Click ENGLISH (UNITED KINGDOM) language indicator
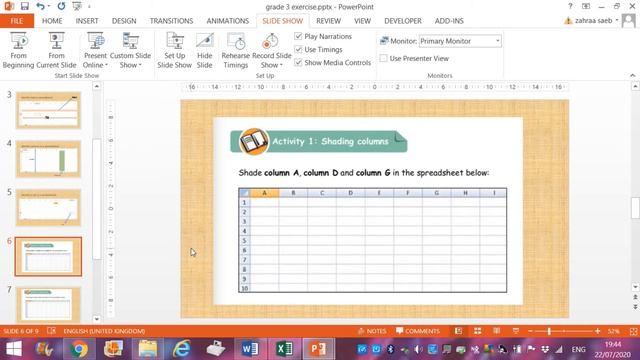 (104, 331)
